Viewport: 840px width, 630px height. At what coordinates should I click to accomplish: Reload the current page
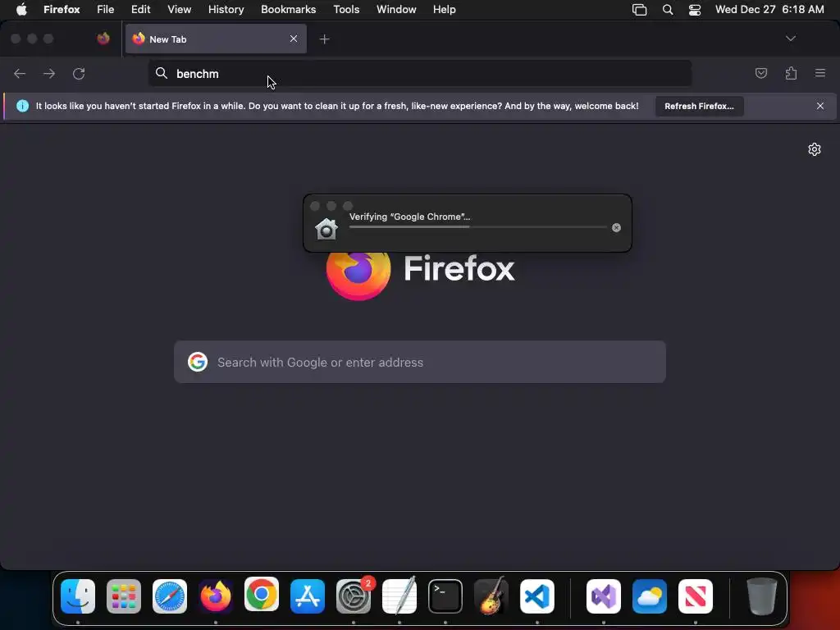(x=79, y=73)
